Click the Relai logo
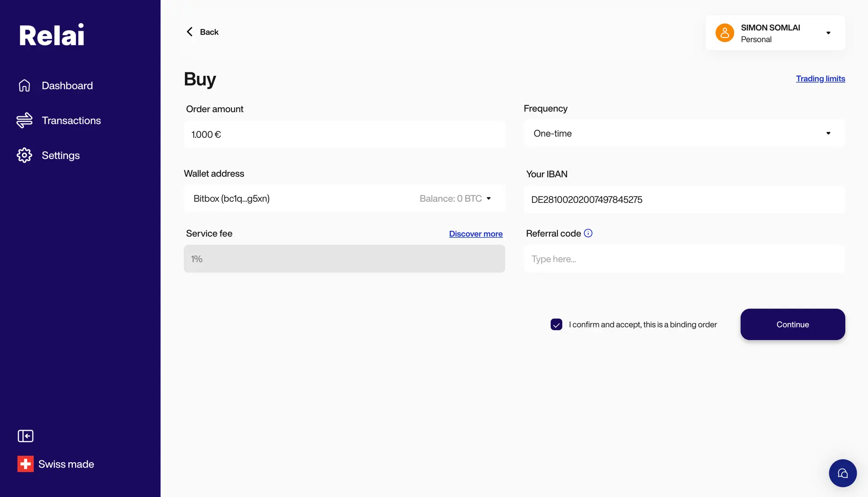Screen dimensions: 868x497 (52, 35)
